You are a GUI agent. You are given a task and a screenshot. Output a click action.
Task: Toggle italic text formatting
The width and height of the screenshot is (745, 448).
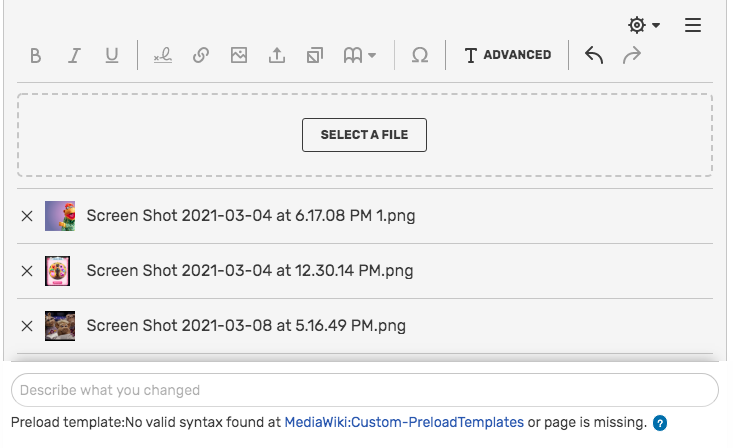(74, 56)
